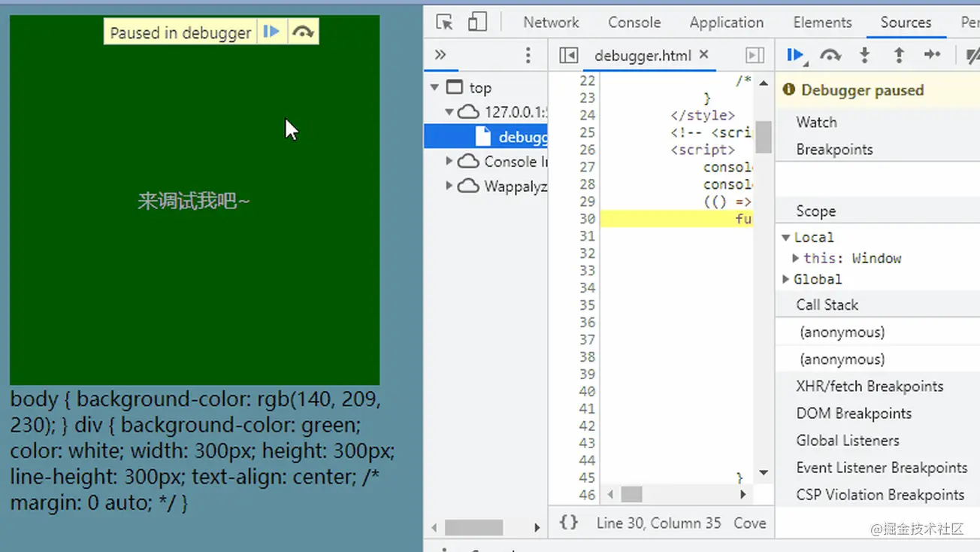Open the Application tab
Viewport: 980px width, 552px height.
point(727,23)
